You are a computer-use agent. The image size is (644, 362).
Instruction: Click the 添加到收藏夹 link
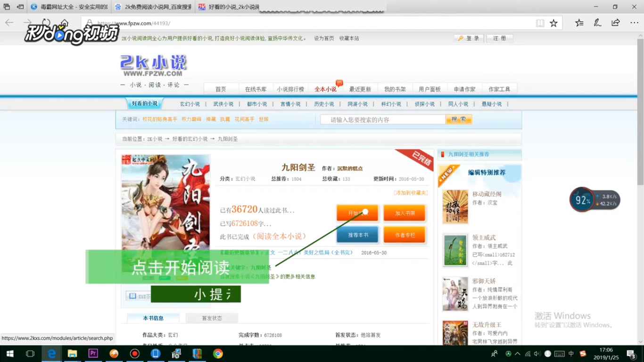[411, 193]
